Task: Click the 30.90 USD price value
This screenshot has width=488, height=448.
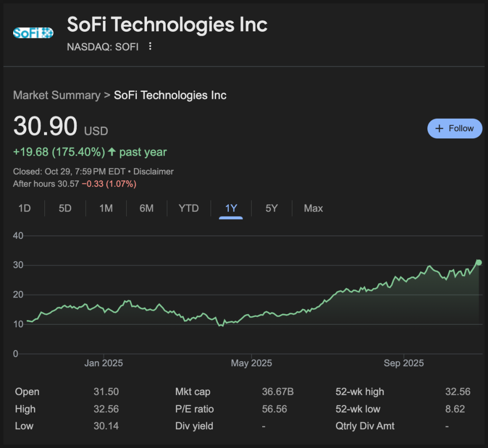Action: pos(45,126)
